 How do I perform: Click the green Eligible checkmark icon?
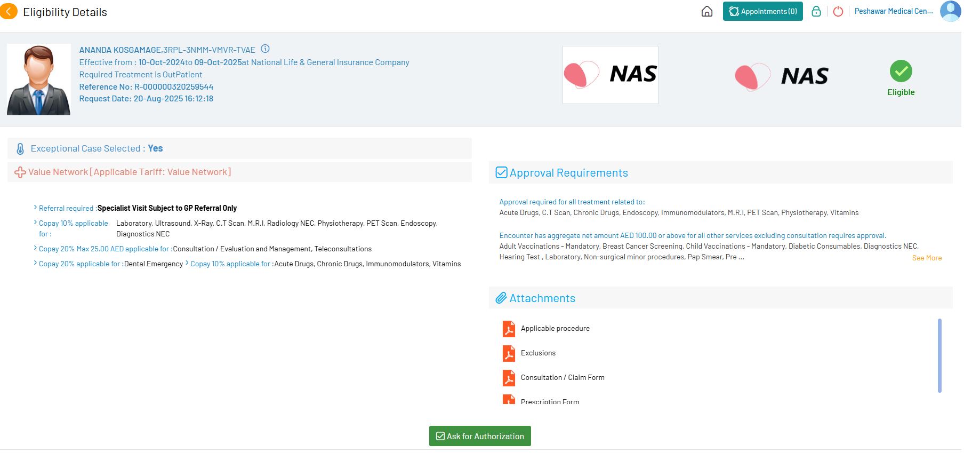click(901, 71)
